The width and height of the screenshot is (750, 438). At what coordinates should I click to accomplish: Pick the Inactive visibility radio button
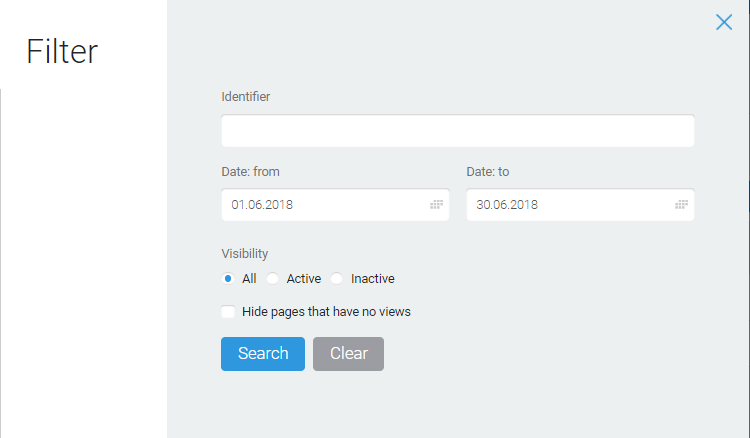pos(336,278)
